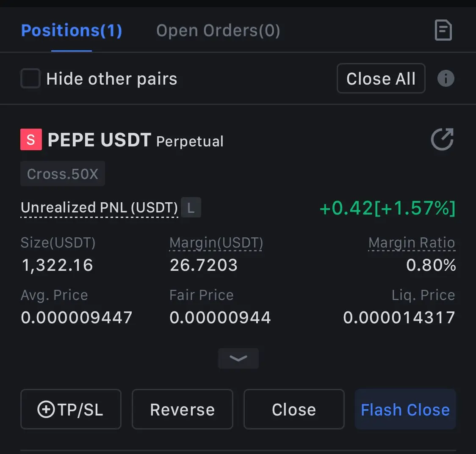The width and height of the screenshot is (476, 454).
Task: Click the Close position button
Action: pyautogui.click(x=294, y=409)
